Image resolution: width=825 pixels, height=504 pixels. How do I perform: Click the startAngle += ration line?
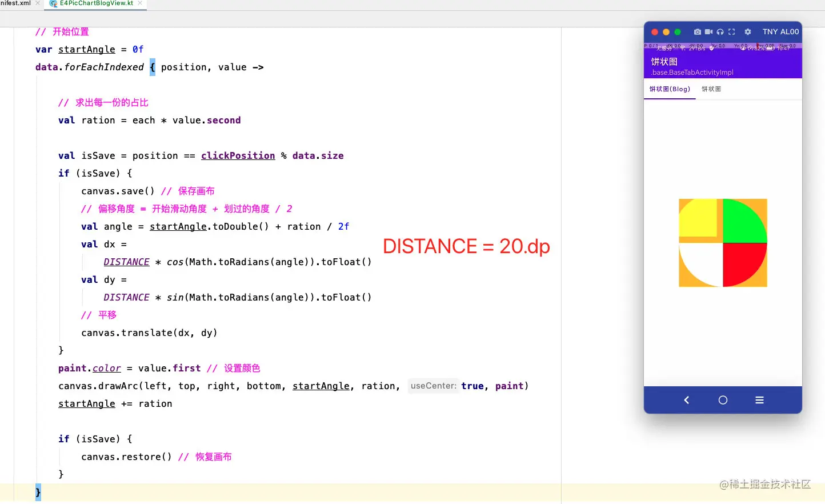(x=115, y=403)
